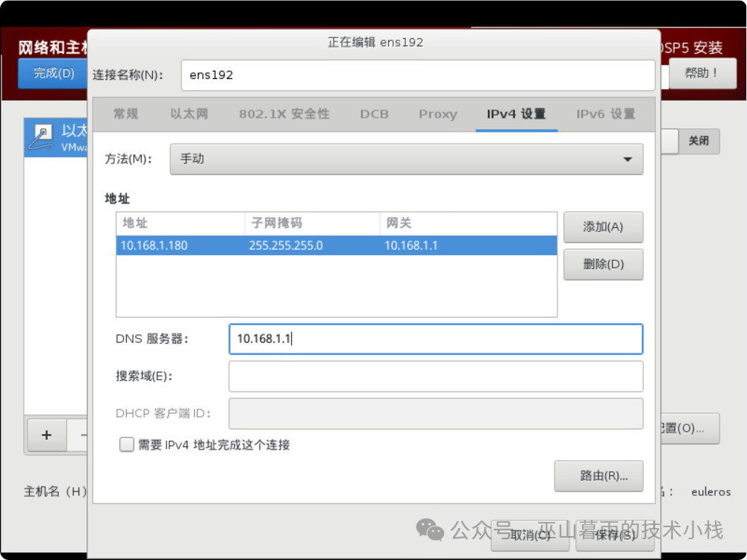Viewport: 747px width, 560px height.
Task: Click the + button to add a connection
Action: pos(46,435)
